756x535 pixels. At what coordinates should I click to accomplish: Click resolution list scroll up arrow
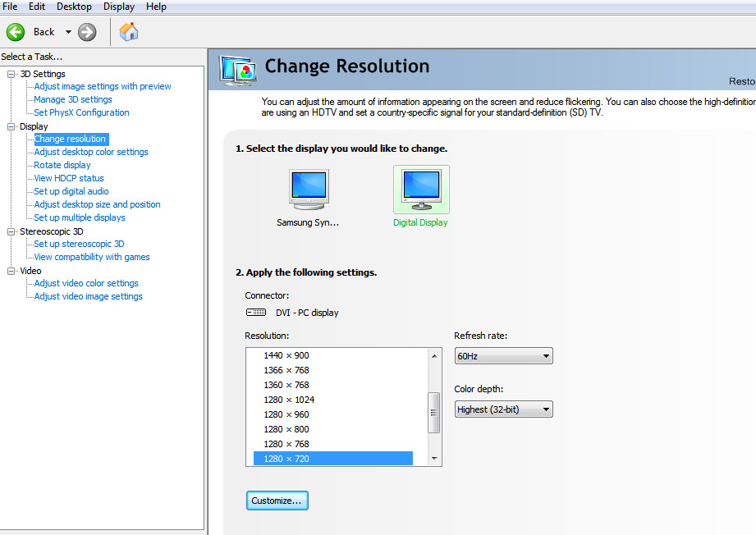[x=434, y=356]
